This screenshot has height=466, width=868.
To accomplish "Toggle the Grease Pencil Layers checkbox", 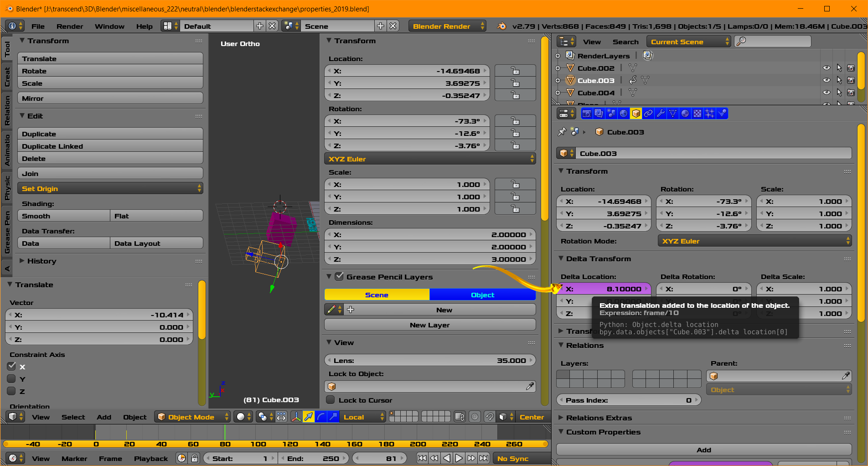I will tap(339, 276).
